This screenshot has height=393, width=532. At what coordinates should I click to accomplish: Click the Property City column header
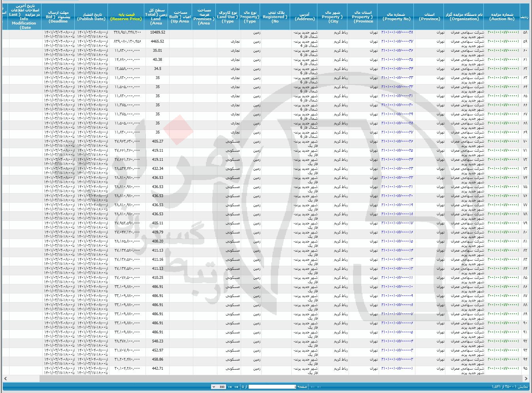[x=333, y=17]
